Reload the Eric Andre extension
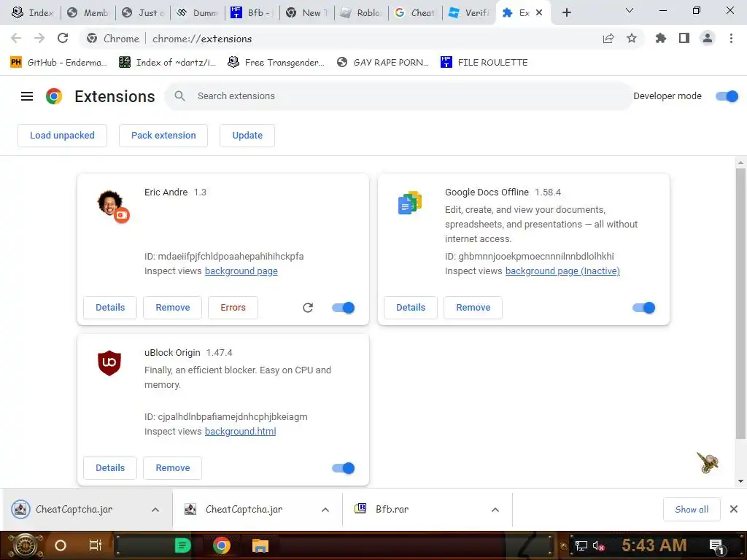 pos(308,308)
